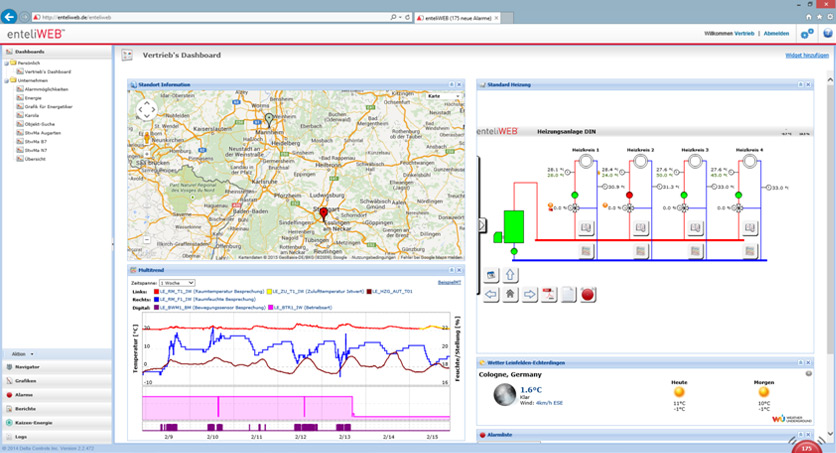
Task: Click the Widget hinzufügen link
Action: click(x=807, y=55)
